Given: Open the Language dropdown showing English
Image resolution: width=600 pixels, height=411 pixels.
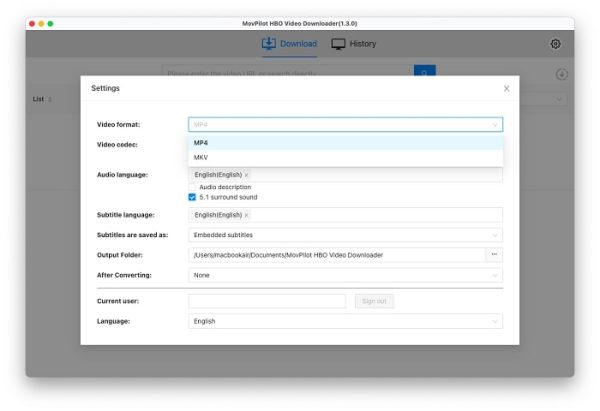Looking at the screenshot, I should pos(346,321).
